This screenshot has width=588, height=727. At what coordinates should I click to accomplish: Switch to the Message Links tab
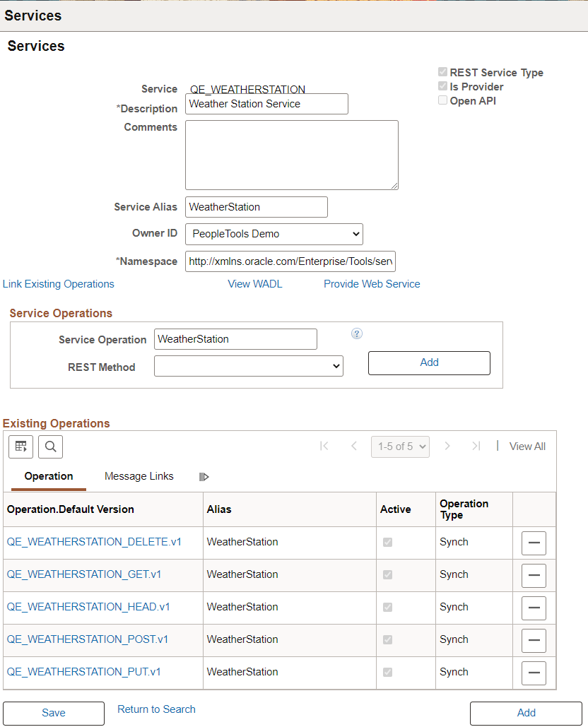coord(139,476)
